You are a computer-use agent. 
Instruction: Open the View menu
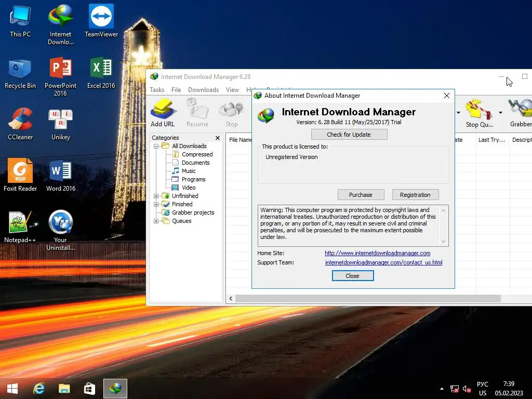pyautogui.click(x=232, y=90)
